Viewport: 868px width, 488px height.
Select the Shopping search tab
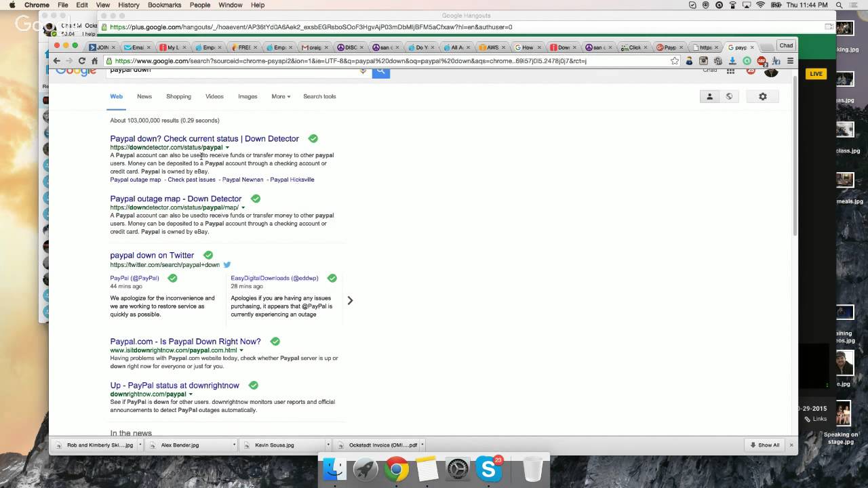179,96
